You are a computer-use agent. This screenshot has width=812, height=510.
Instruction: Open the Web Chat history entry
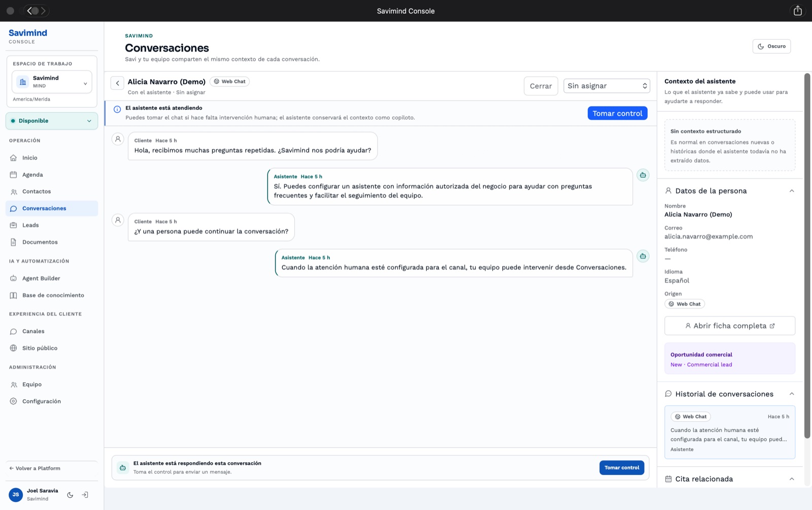pos(730,432)
